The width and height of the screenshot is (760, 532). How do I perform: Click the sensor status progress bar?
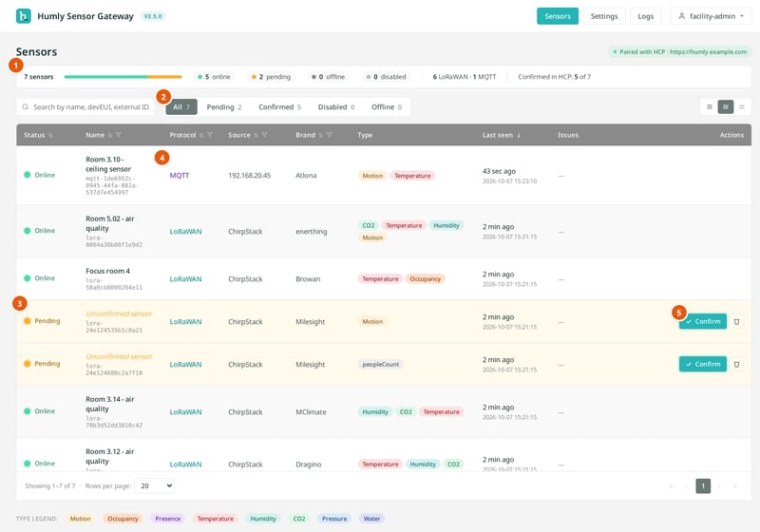pyautogui.click(x=123, y=77)
